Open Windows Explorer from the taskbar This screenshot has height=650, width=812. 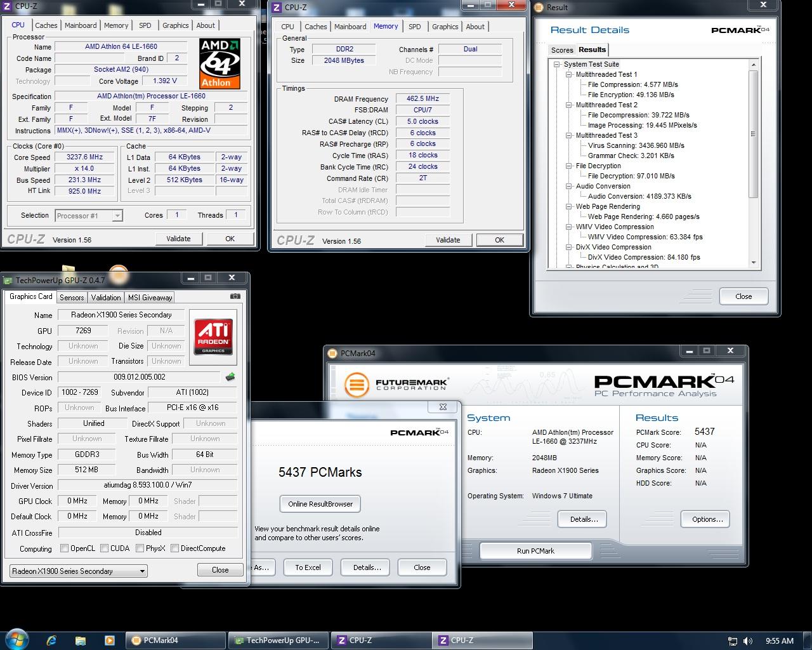pyautogui.click(x=80, y=640)
